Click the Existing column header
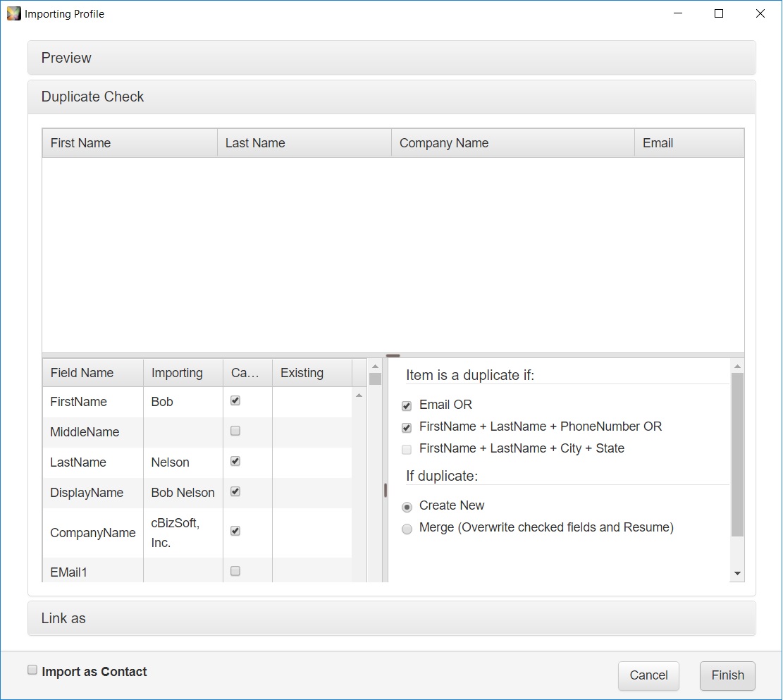Viewport: 783px width, 700px height. coord(312,373)
